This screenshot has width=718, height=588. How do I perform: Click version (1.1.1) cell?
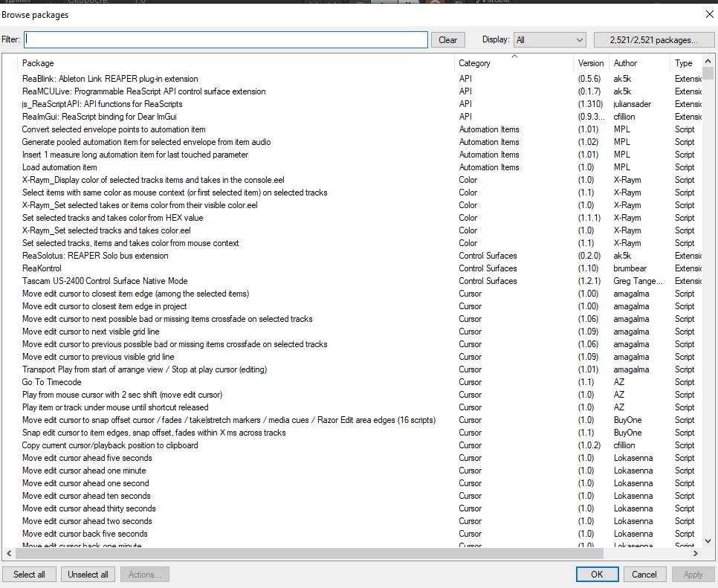pyautogui.click(x=589, y=218)
